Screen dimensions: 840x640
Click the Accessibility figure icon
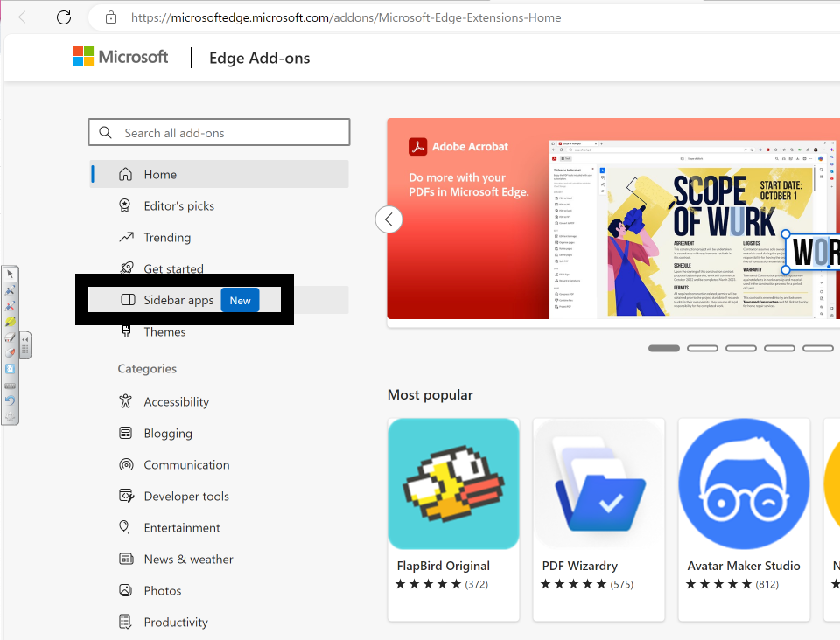125,400
